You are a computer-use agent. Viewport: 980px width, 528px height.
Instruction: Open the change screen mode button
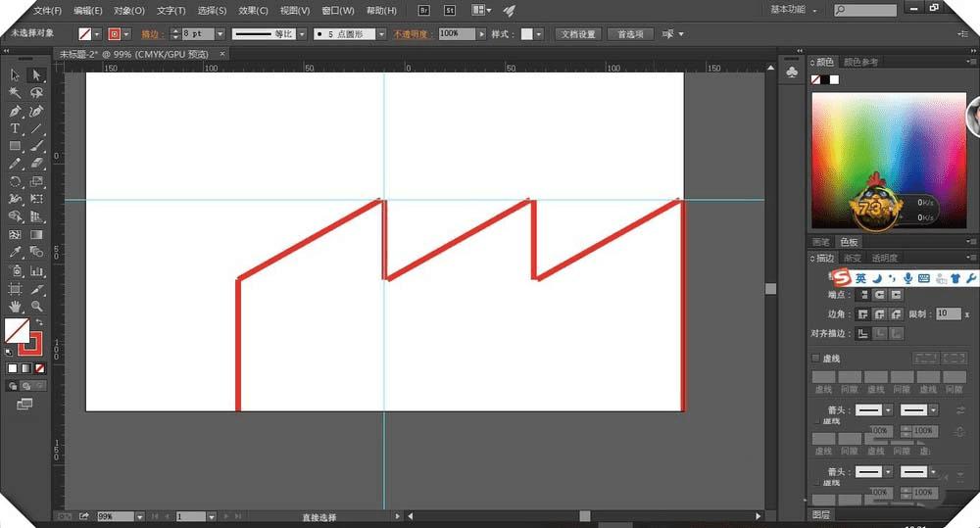pos(24,405)
